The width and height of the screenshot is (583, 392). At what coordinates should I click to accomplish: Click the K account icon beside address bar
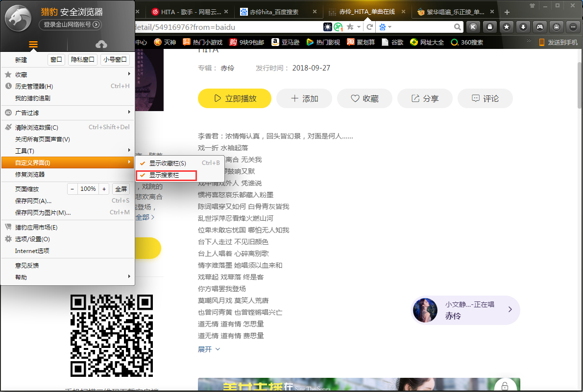coord(473,26)
